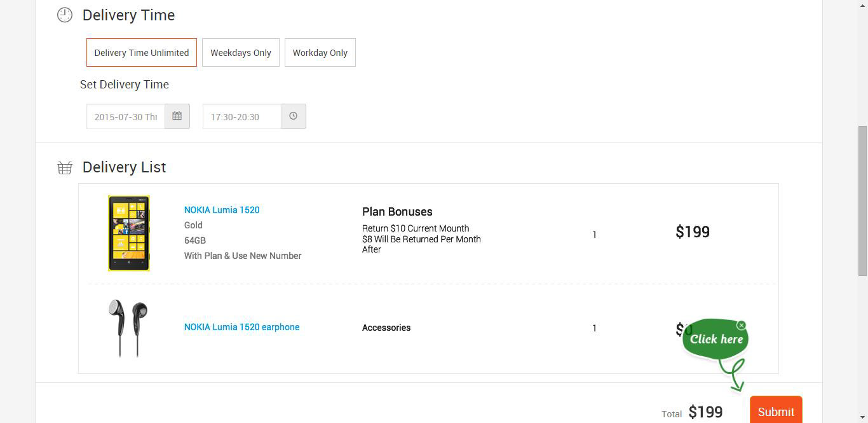This screenshot has width=868, height=423.
Task: Open the clock time picker icon
Action: (294, 116)
